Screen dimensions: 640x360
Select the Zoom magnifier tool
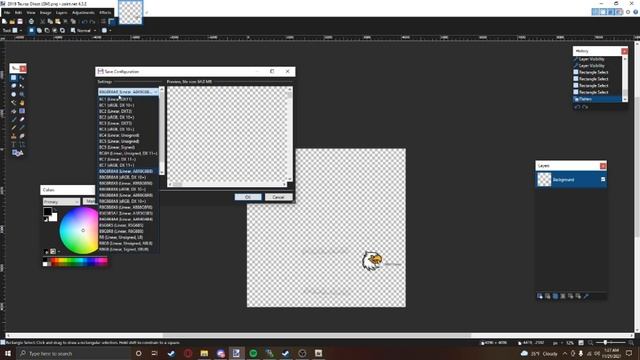[22, 94]
